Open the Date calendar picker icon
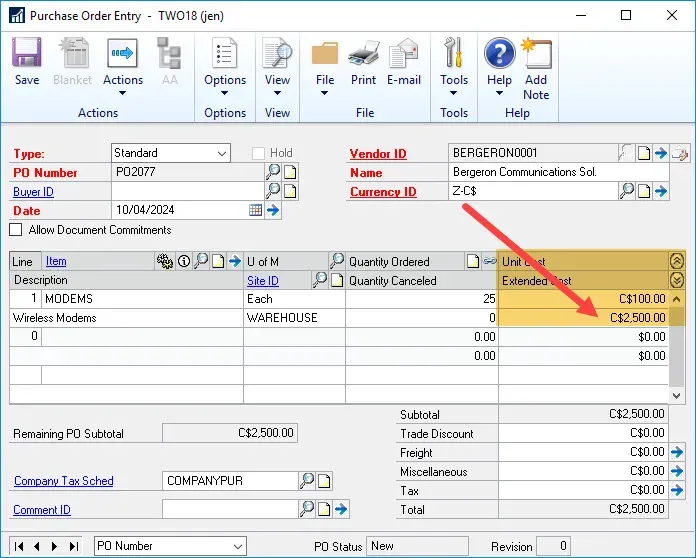Image resolution: width=696 pixels, height=558 pixels. [255, 210]
